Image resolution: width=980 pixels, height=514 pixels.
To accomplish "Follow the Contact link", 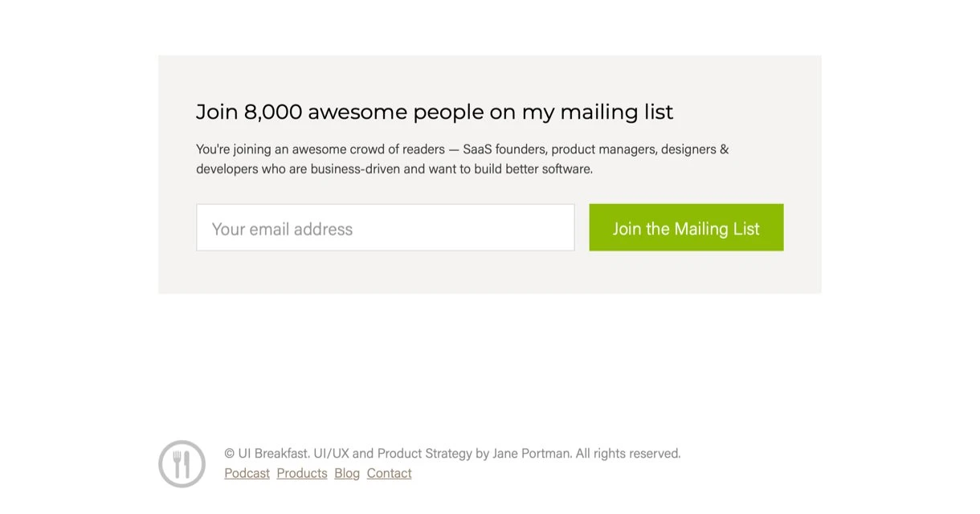I will pos(389,474).
